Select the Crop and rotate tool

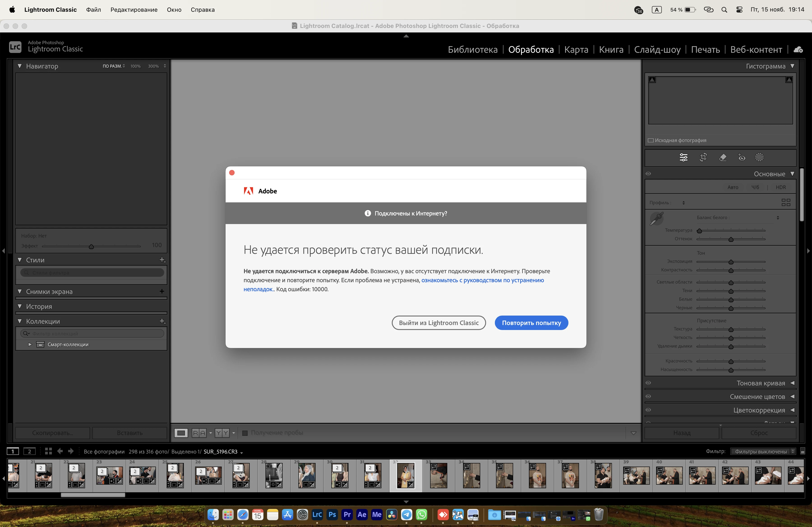(703, 157)
